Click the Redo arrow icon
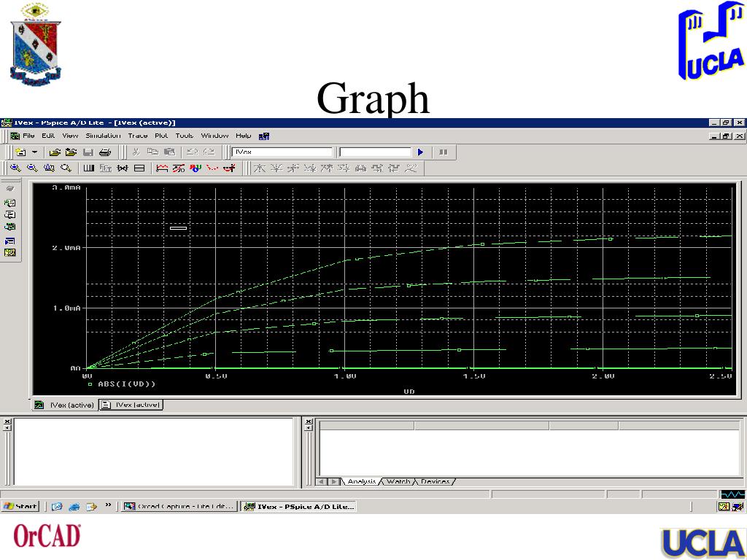 [209, 152]
